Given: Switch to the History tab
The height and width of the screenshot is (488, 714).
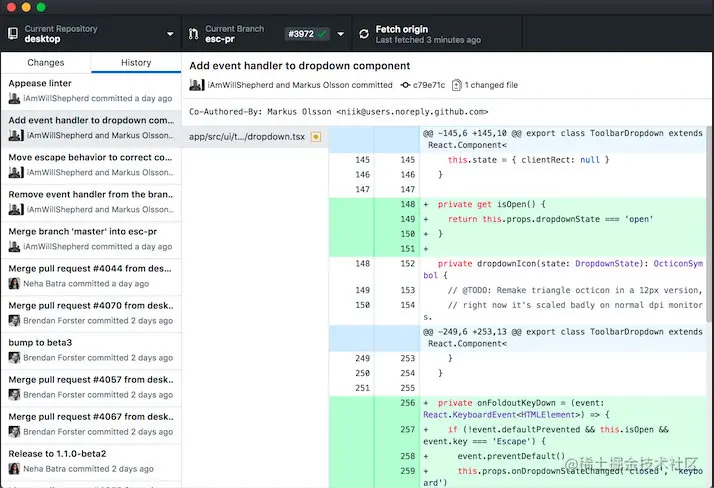Looking at the screenshot, I should tap(136, 62).
